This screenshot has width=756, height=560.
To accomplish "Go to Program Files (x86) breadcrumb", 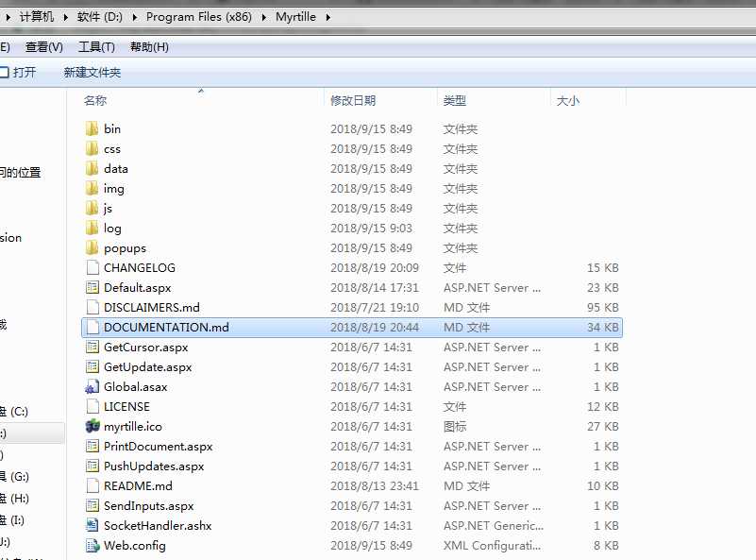I will pyautogui.click(x=199, y=17).
